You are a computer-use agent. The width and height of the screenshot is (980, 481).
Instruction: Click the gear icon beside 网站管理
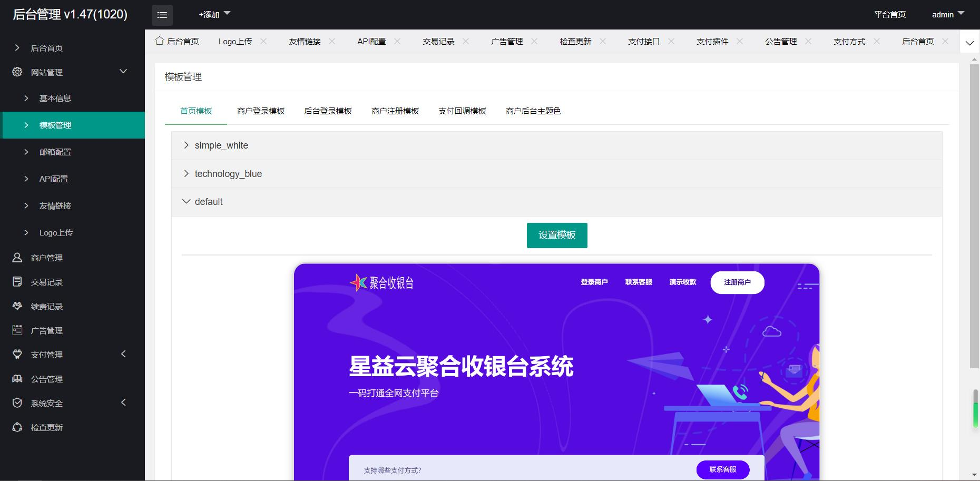click(x=17, y=72)
